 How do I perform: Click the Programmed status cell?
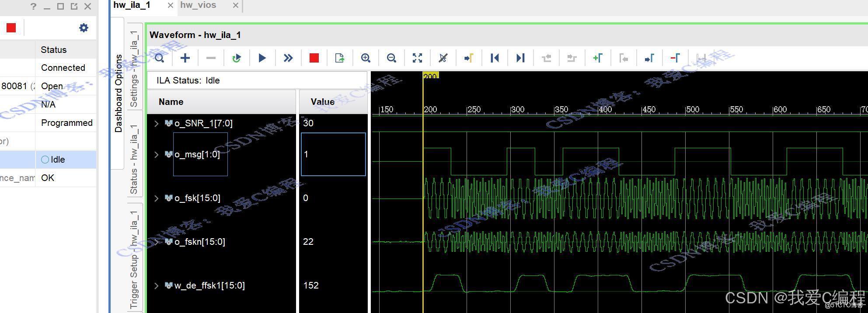[66, 123]
